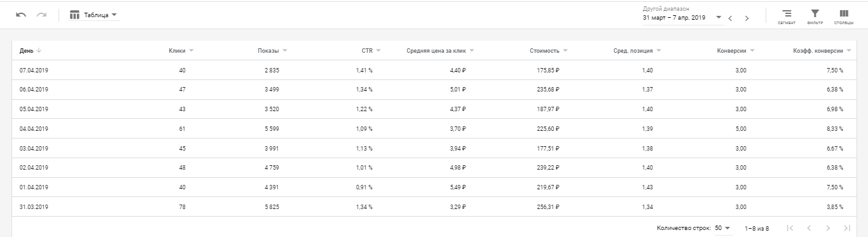
Task: Open the Конверсии column header menu
Action: coord(736,50)
